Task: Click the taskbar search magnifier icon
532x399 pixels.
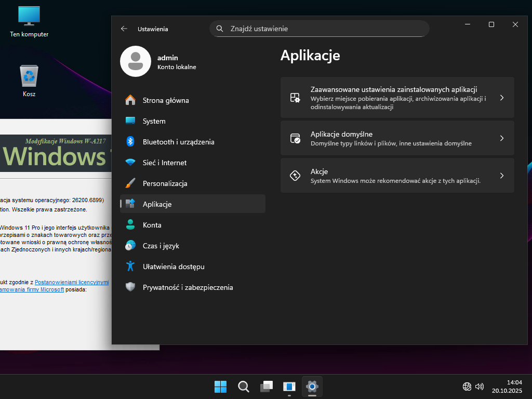Action: click(x=243, y=387)
